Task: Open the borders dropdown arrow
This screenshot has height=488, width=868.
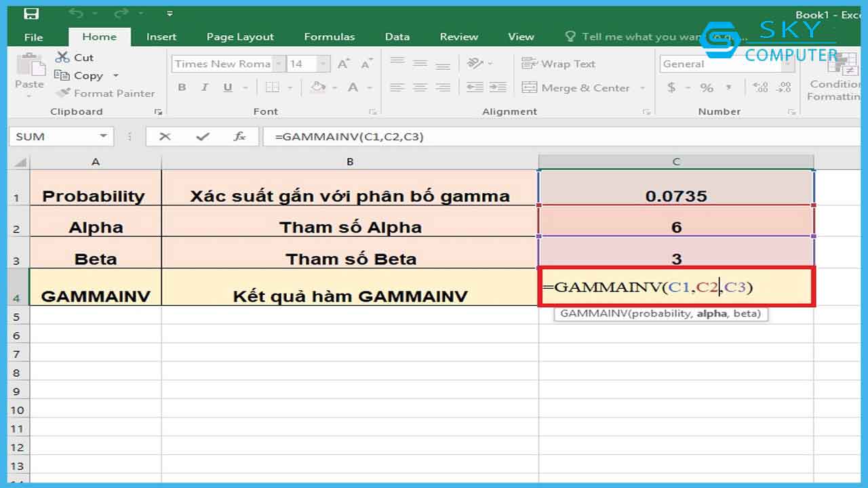Action: [290, 87]
